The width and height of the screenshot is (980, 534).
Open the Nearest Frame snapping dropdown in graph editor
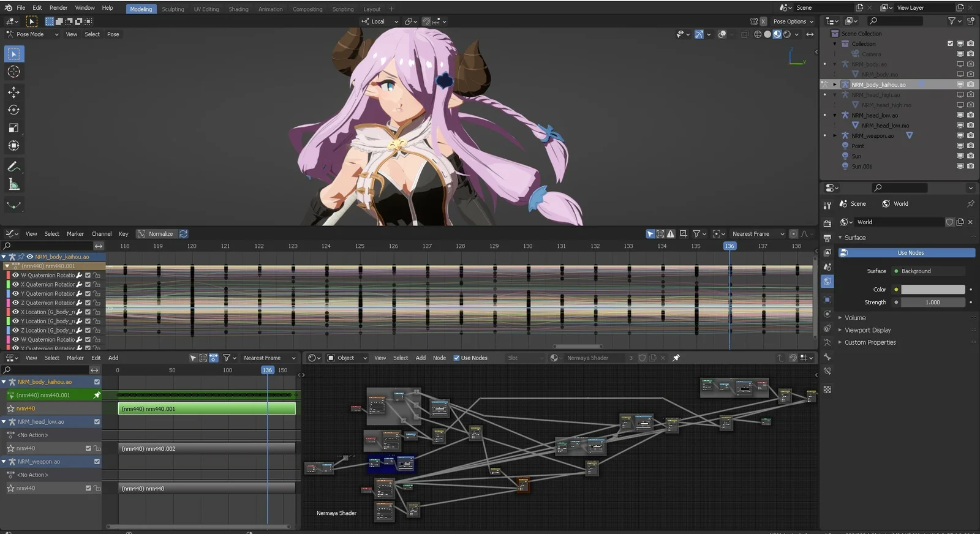click(758, 234)
